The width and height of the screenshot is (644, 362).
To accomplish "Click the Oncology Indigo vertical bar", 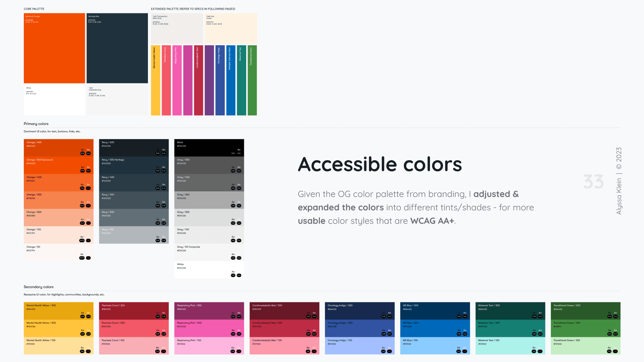I will coord(220,80).
